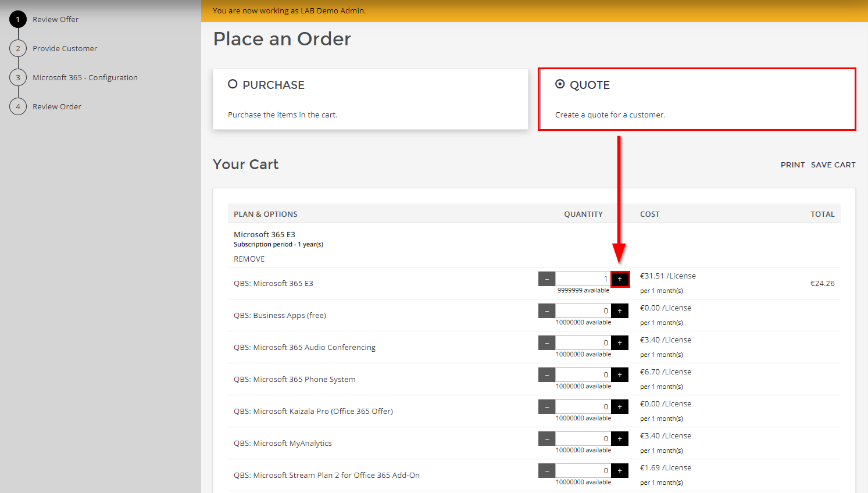Click the €24.26 total value
The height and width of the screenshot is (493, 868).
click(822, 284)
